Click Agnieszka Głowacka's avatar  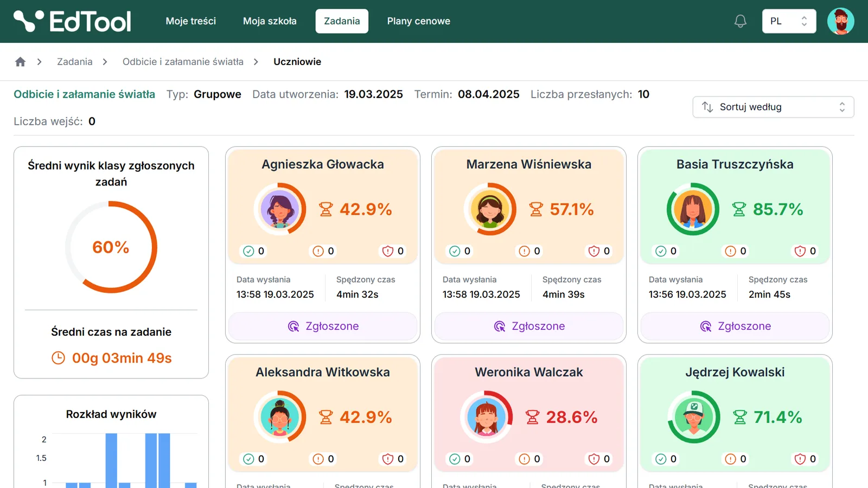(280, 209)
